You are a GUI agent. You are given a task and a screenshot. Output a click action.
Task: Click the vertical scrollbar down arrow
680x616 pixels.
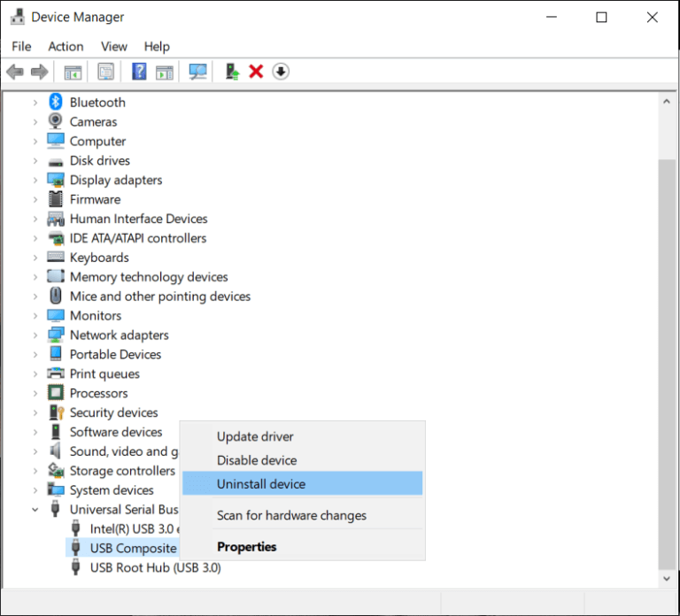[x=668, y=578]
